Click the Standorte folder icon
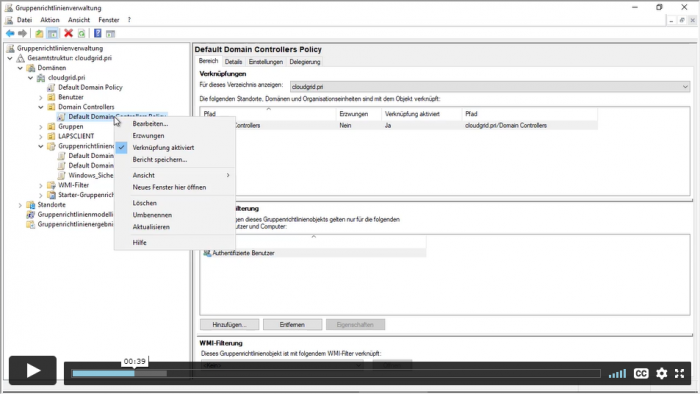 (31, 205)
